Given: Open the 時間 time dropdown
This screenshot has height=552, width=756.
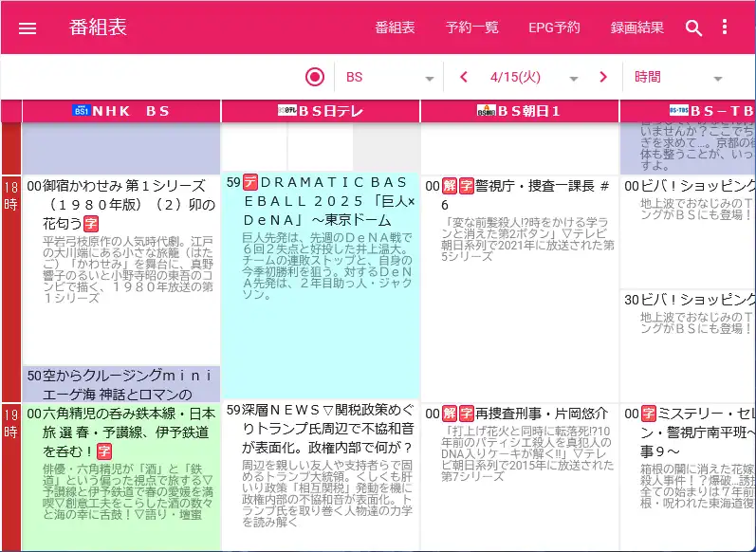Looking at the screenshot, I should 678,77.
